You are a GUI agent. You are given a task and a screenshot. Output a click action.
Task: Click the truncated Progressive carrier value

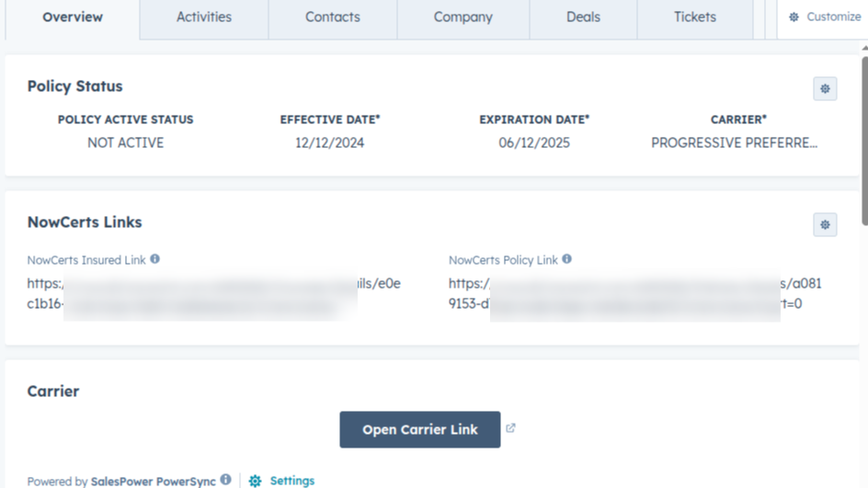pos(734,142)
